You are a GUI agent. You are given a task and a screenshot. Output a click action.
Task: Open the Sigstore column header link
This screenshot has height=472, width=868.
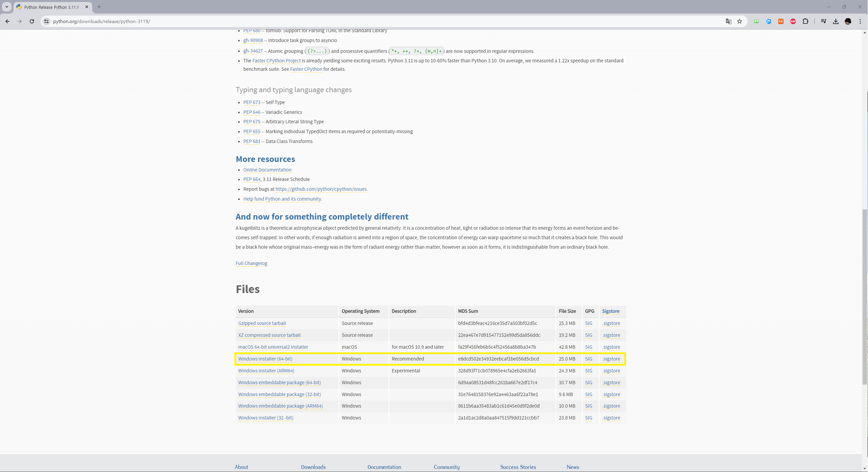(610, 311)
